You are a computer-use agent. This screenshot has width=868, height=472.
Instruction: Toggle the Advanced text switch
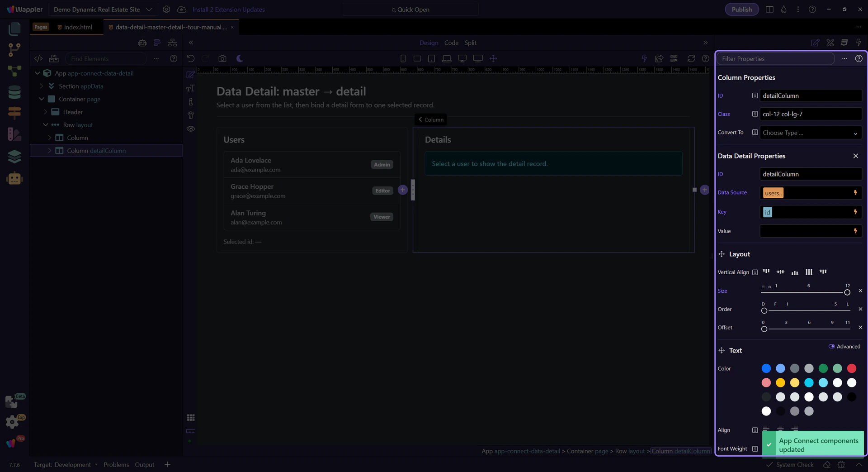tap(831, 347)
